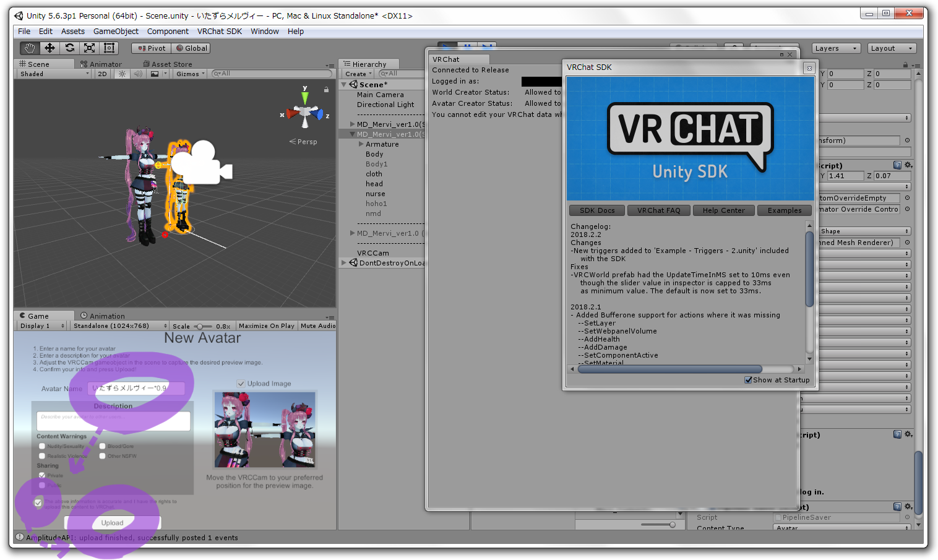Toggle Pivot handle position mode
The width and height of the screenshot is (938, 560).
151,48
